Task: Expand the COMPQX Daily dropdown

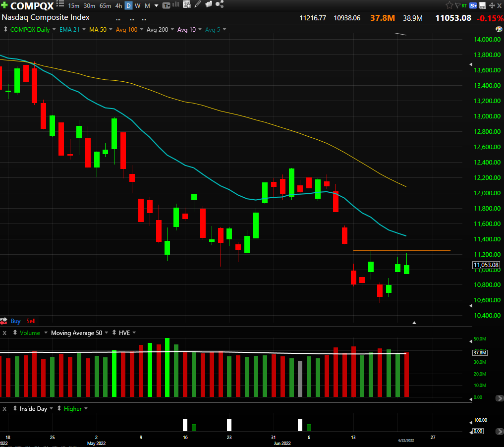Action: click(x=54, y=29)
